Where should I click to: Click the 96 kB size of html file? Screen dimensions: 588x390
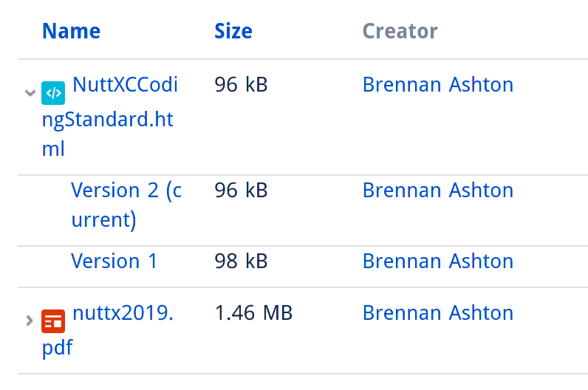point(241,85)
